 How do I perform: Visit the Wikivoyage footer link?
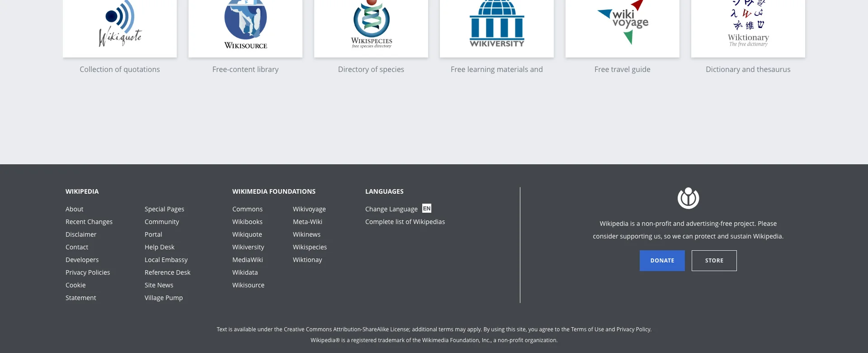point(309,209)
